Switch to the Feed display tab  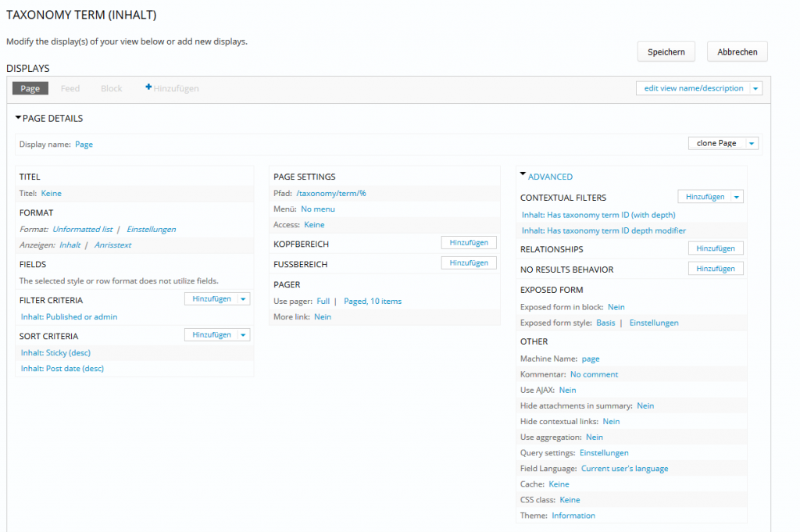coord(70,88)
